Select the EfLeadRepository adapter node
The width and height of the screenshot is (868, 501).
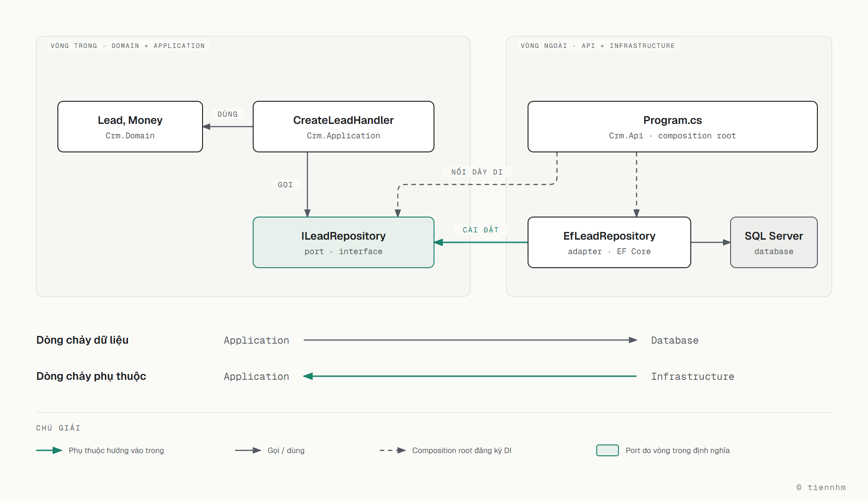[x=609, y=242]
